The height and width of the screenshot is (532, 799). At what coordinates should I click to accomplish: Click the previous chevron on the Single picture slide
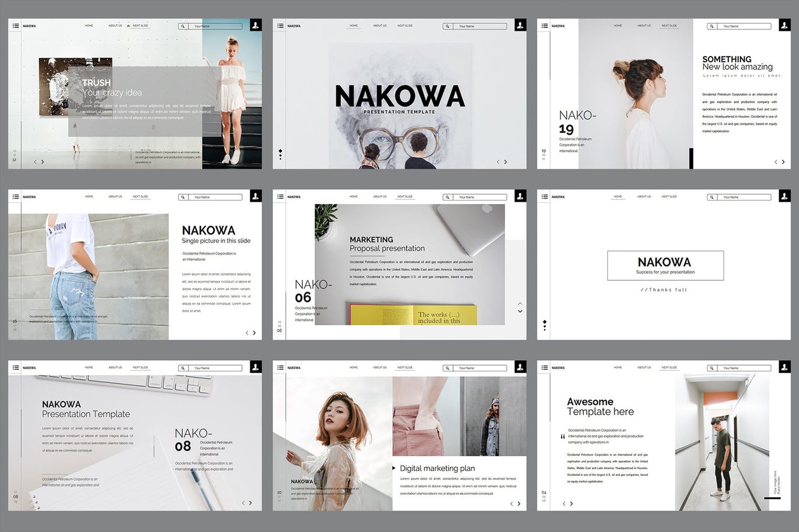(x=247, y=333)
